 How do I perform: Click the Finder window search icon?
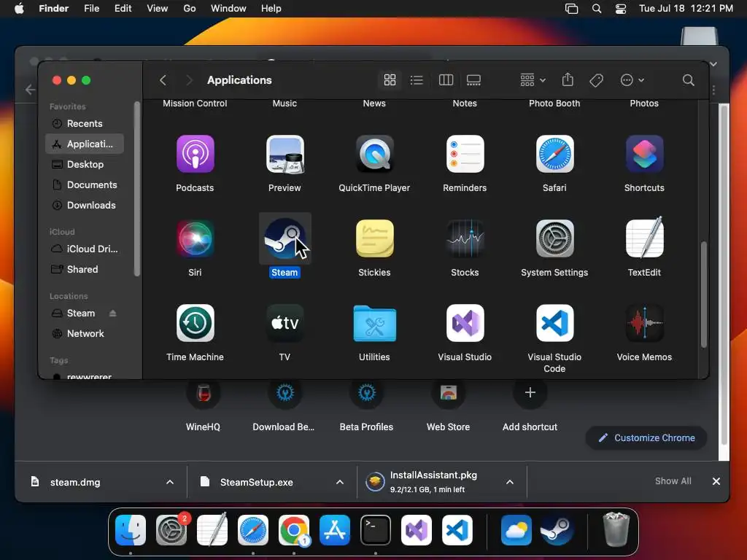688,80
